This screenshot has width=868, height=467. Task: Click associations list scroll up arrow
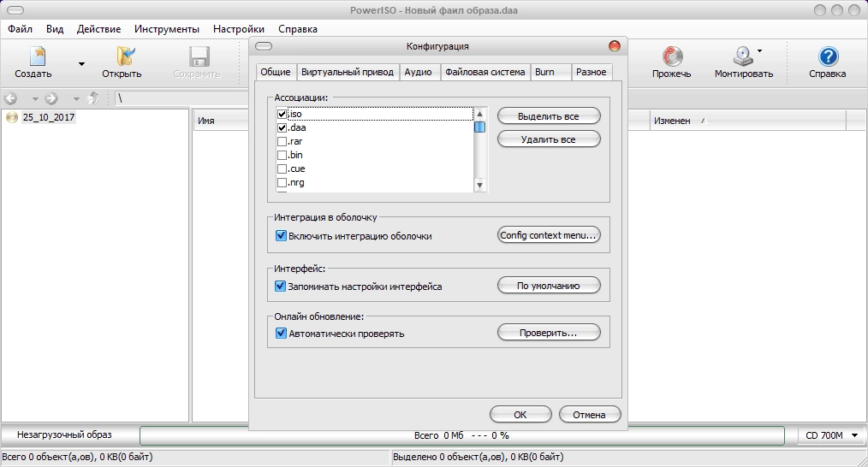pos(480,114)
